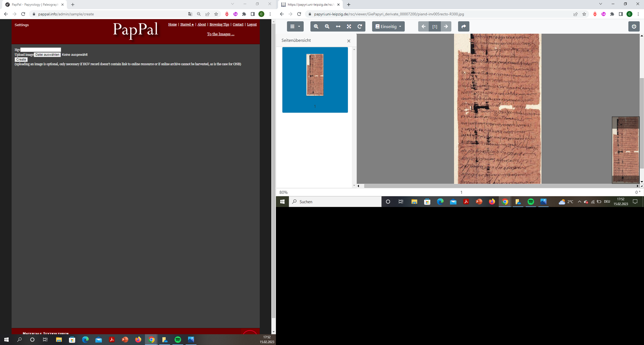Close the PapPal tab
Viewport: 644px width, 345px height.
63,5
